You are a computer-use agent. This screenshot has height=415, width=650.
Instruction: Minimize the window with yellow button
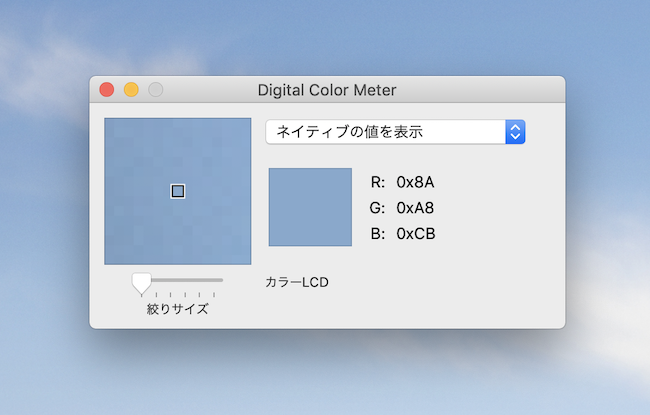(x=131, y=90)
